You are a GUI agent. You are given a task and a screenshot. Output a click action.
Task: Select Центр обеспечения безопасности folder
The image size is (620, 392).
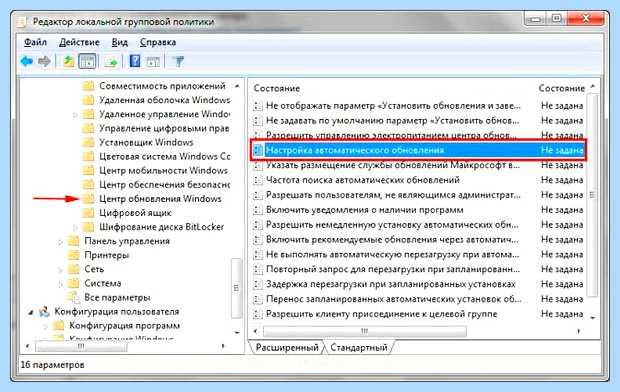[164, 184]
